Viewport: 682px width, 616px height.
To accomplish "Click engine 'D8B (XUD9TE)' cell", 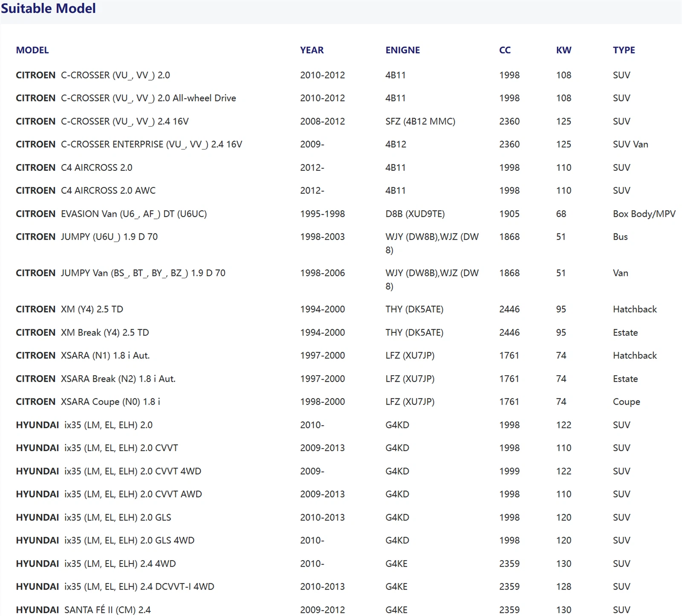I will (x=415, y=214).
